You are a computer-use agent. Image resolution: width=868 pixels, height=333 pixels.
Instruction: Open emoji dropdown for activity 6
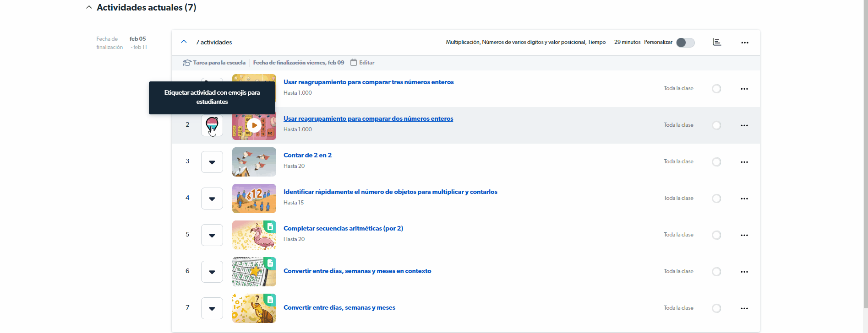point(212,272)
